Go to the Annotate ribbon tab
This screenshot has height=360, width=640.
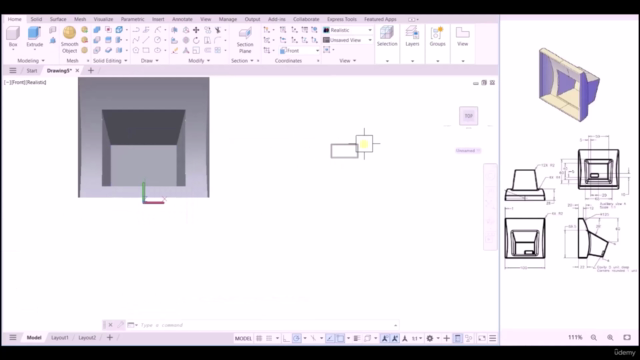[182, 19]
